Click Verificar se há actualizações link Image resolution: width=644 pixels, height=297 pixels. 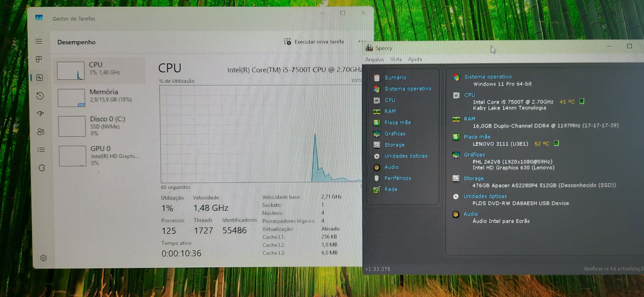point(613,269)
